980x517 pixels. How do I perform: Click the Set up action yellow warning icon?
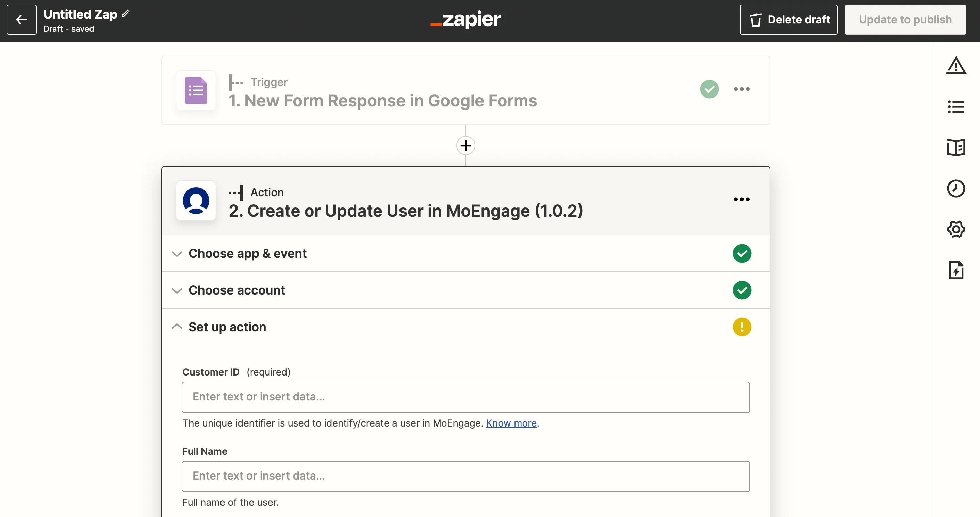742,327
